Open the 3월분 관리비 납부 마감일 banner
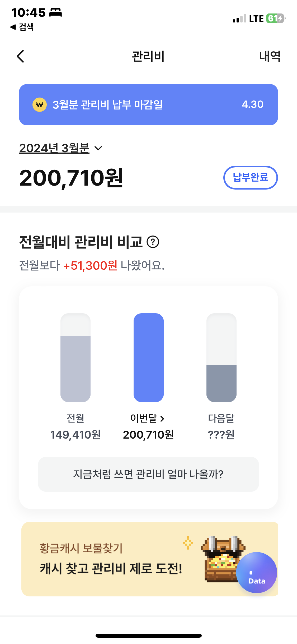The height and width of the screenshot is (644, 297). pyautogui.click(x=148, y=105)
